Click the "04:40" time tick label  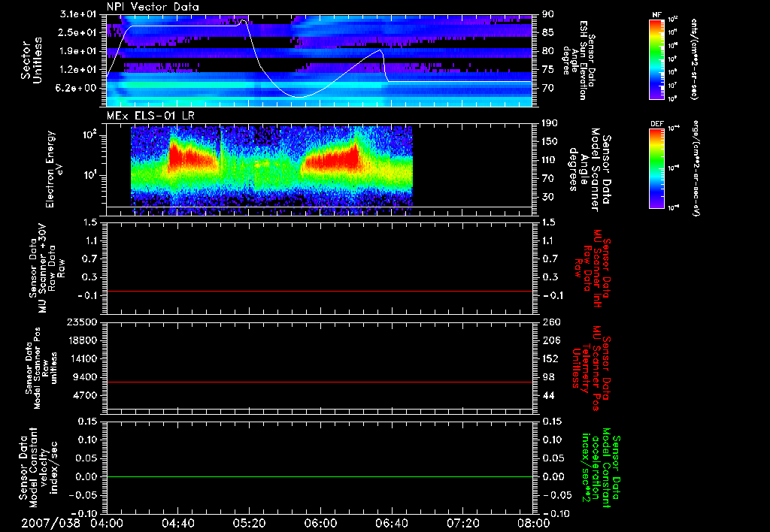(x=177, y=523)
